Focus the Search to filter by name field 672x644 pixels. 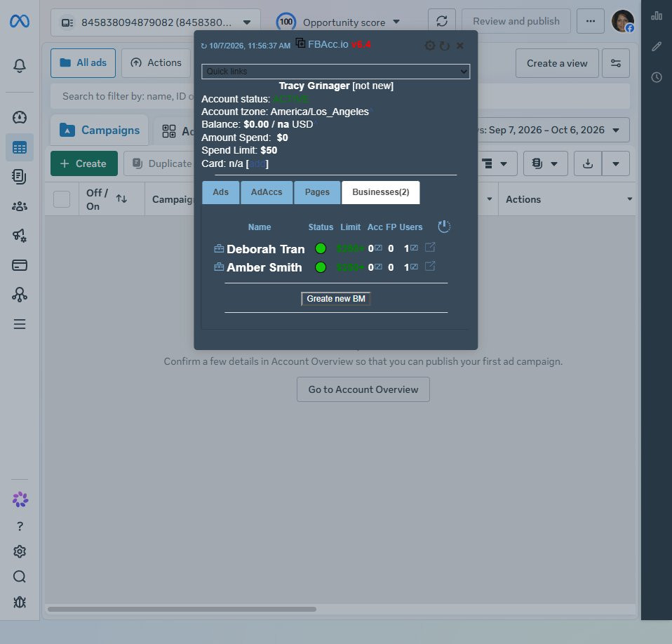point(340,96)
